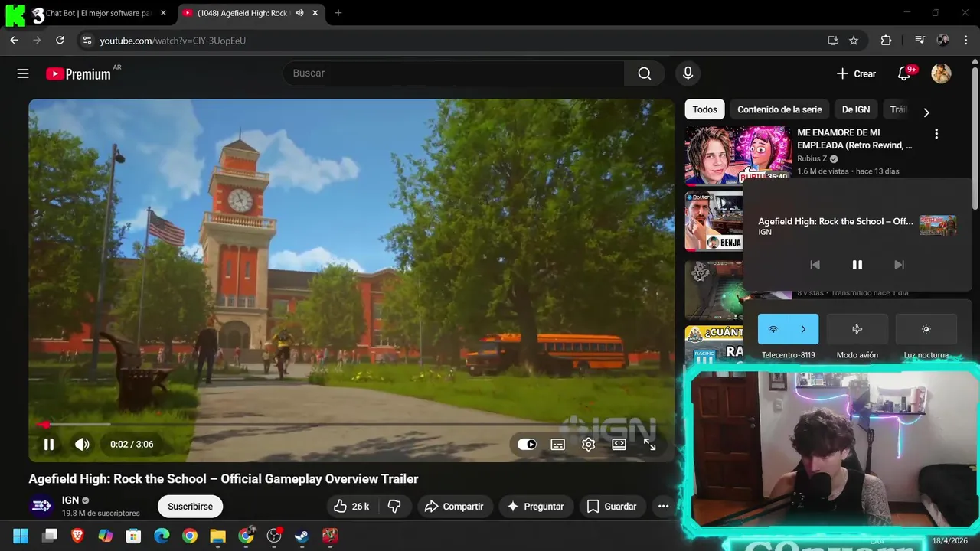The width and height of the screenshot is (980, 551).
Task: Open the browser extensions puzzle icon
Action: coord(886,41)
